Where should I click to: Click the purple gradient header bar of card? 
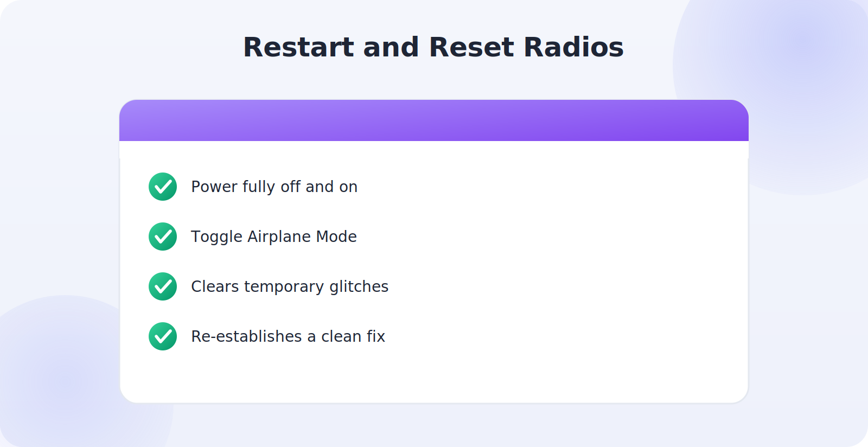click(x=434, y=120)
